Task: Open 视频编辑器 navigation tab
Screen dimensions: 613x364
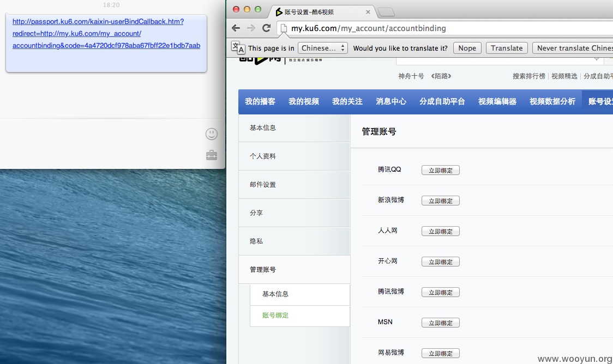Action: coord(497,101)
